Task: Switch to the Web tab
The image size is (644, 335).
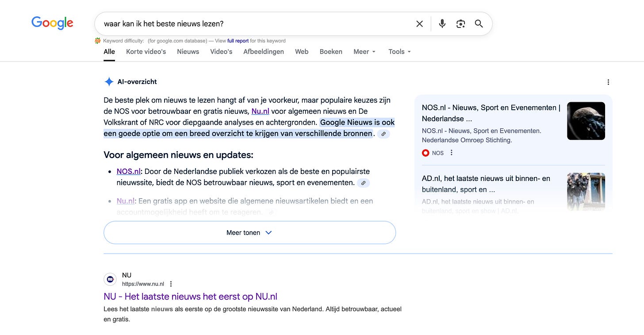Action: pos(302,51)
